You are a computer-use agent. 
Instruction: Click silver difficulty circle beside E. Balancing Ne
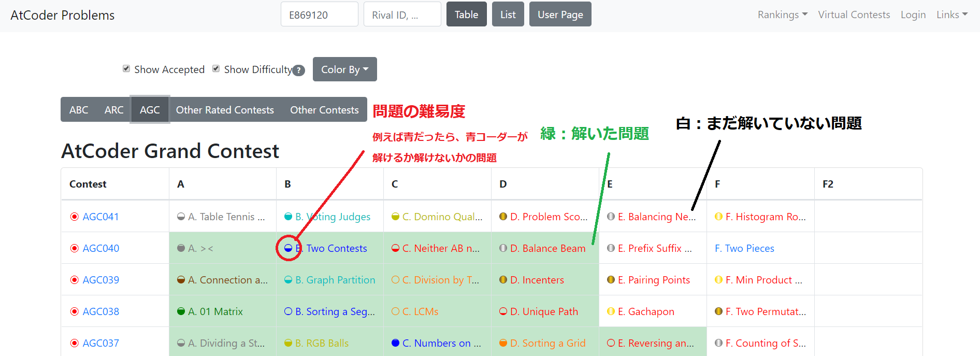pos(611,217)
